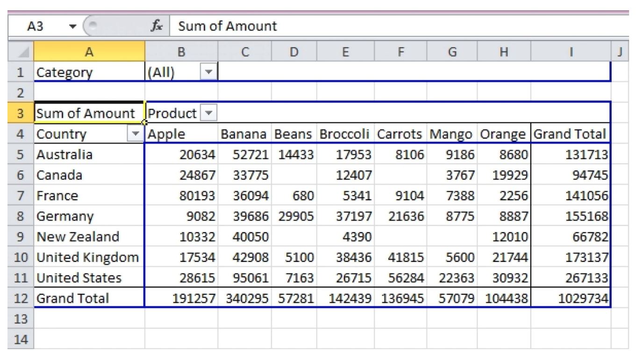Screen dimensions: 644x351
Task: Select column I header
Action: pos(570,52)
